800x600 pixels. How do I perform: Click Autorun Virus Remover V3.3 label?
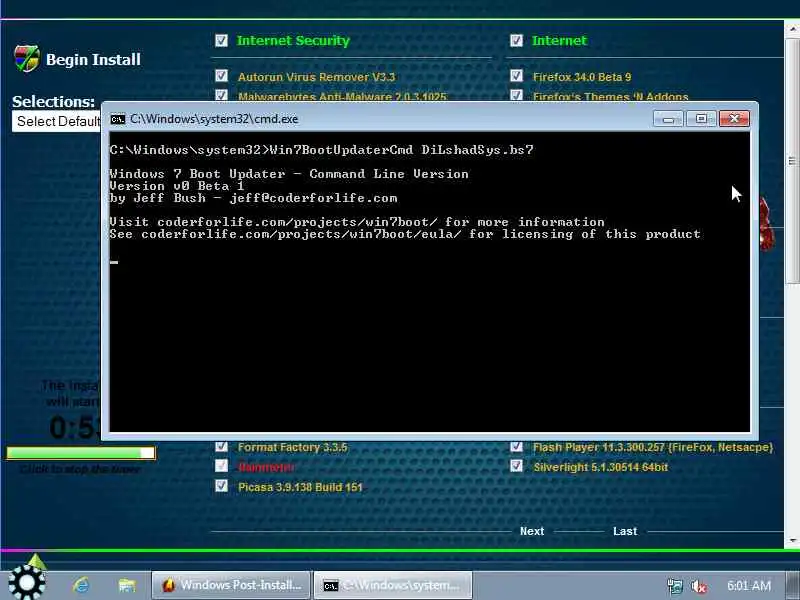click(316, 77)
